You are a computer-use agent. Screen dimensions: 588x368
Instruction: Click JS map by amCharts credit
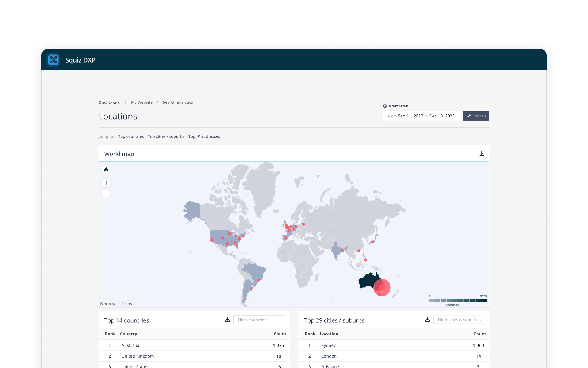pyautogui.click(x=116, y=304)
